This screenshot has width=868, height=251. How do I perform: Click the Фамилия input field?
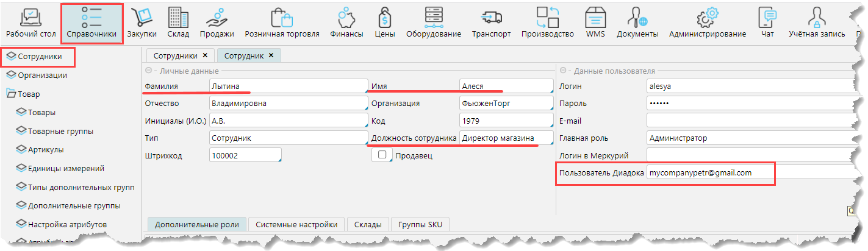click(288, 87)
